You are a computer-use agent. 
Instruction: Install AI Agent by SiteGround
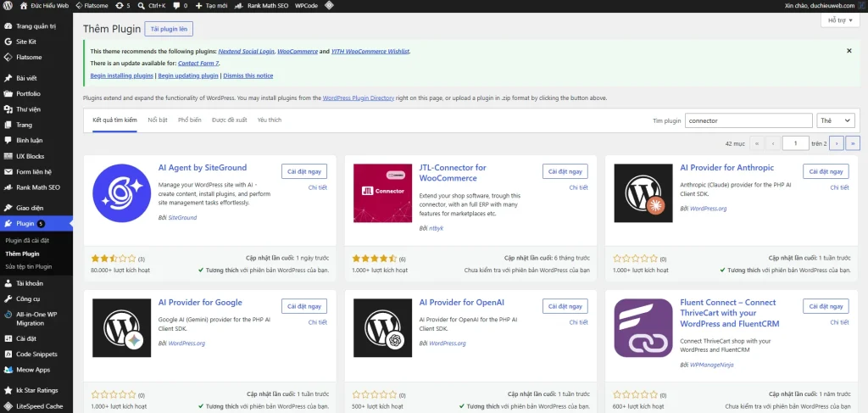click(304, 171)
